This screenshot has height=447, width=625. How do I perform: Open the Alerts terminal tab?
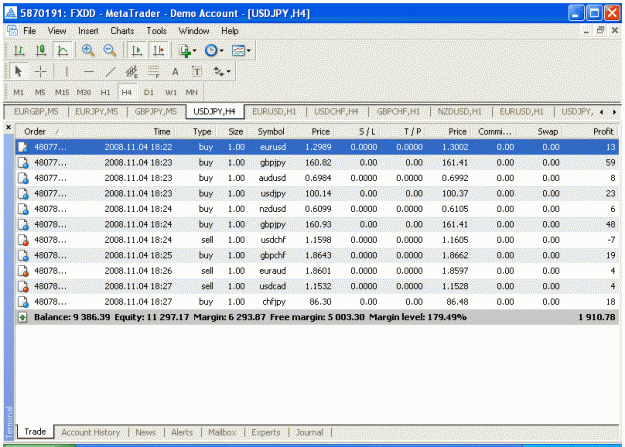(182, 432)
